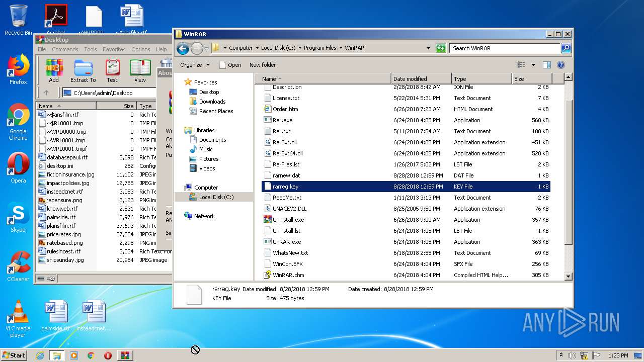This screenshot has height=362, width=644.
Task: Open the Options menu in WinRAR
Action: pyautogui.click(x=141, y=49)
